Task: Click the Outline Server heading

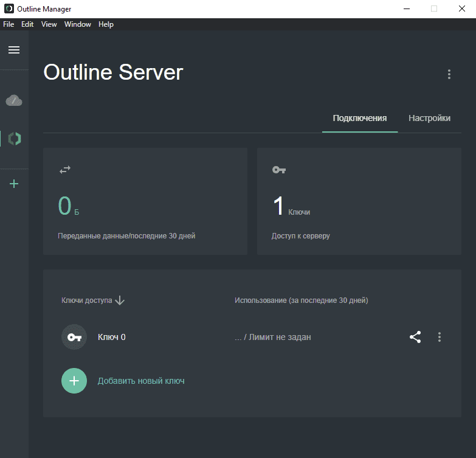Action: (113, 72)
